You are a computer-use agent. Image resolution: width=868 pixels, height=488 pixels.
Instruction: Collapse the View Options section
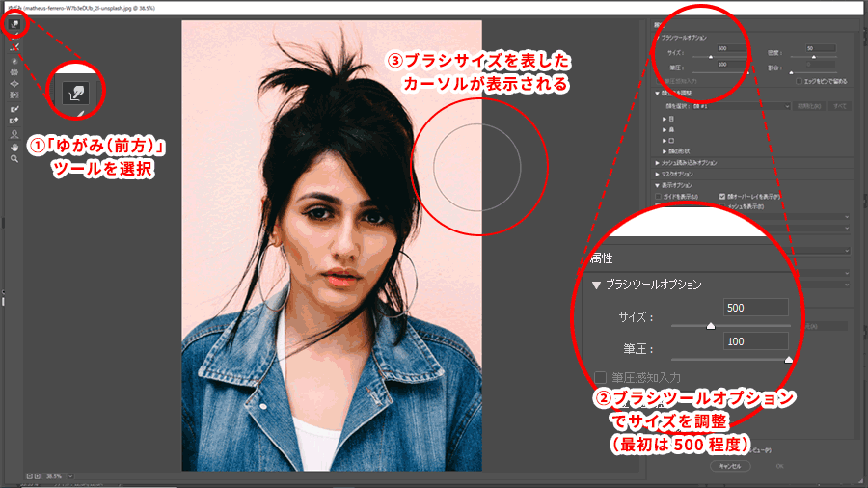tap(657, 186)
